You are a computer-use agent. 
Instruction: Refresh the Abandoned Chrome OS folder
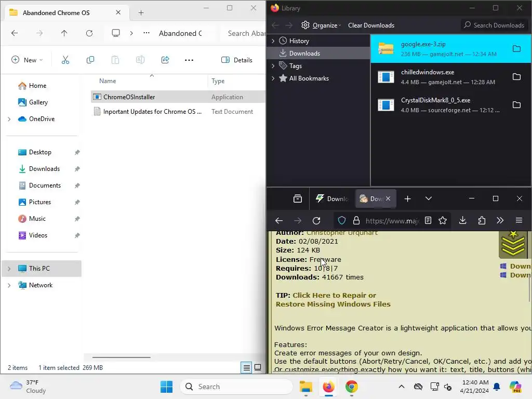click(x=89, y=33)
